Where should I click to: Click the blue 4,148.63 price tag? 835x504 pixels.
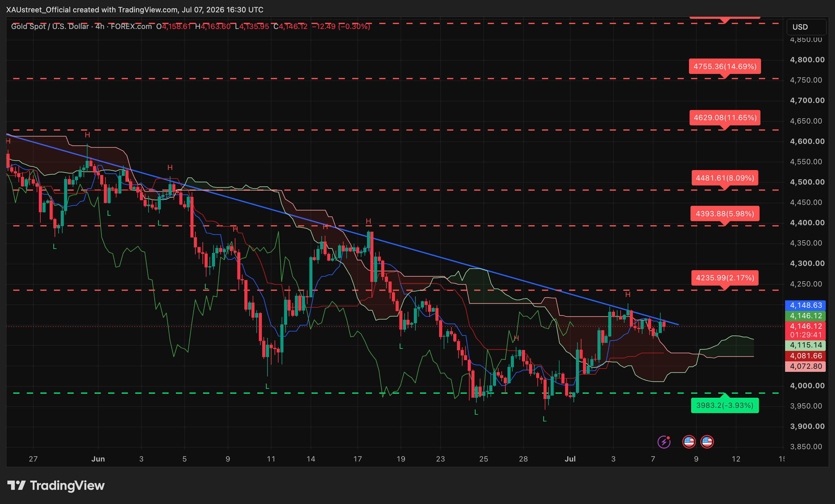click(x=805, y=305)
